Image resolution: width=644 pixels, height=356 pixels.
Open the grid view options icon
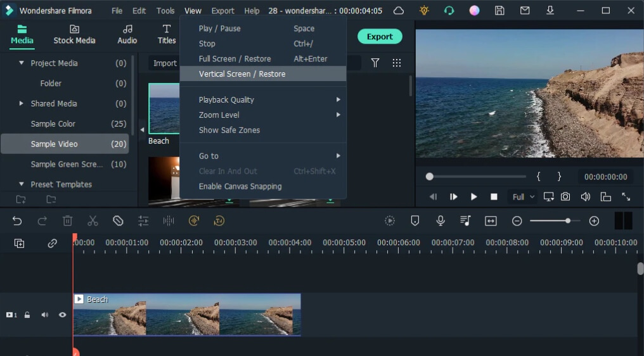coord(396,63)
